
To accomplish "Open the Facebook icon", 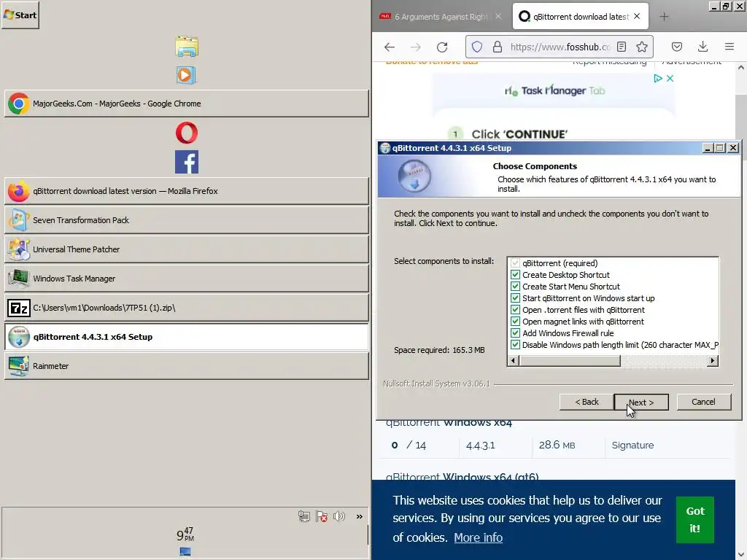I will pyautogui.click(x=186, y=162).
